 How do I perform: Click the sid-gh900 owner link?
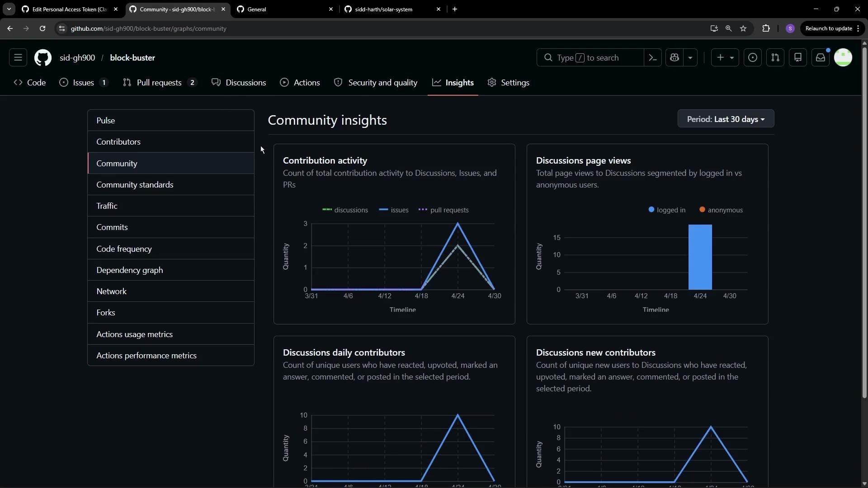click(x=77, y=58)
